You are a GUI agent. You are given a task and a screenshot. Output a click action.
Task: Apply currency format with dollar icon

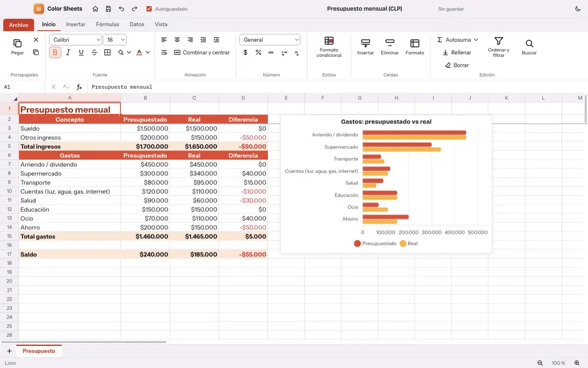(245, 53)
